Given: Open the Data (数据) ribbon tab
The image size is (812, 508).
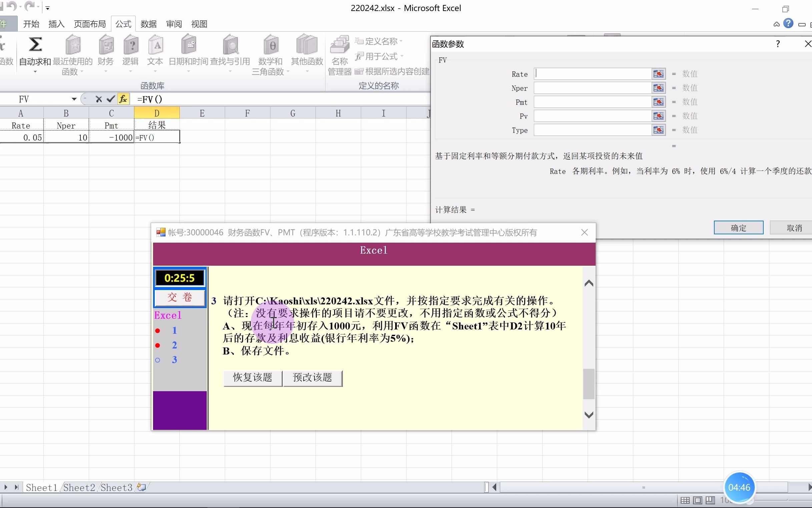Looking at the screenshot, I should (x=148, y=24).
